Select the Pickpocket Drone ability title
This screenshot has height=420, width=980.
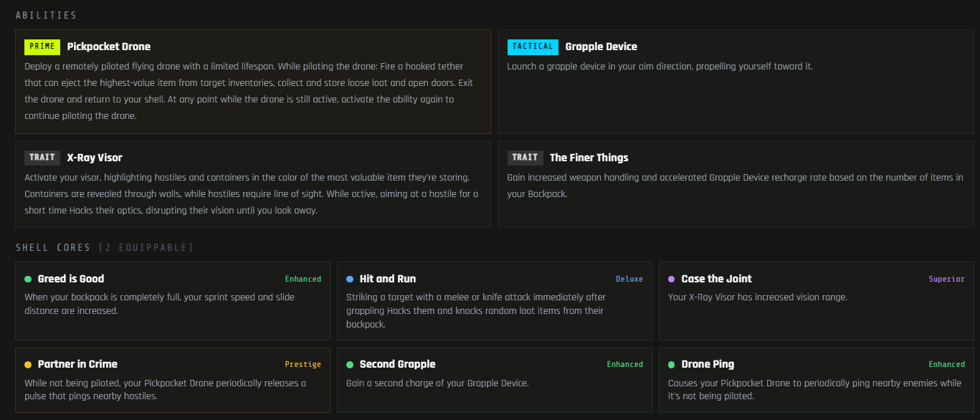click(109, 47)
